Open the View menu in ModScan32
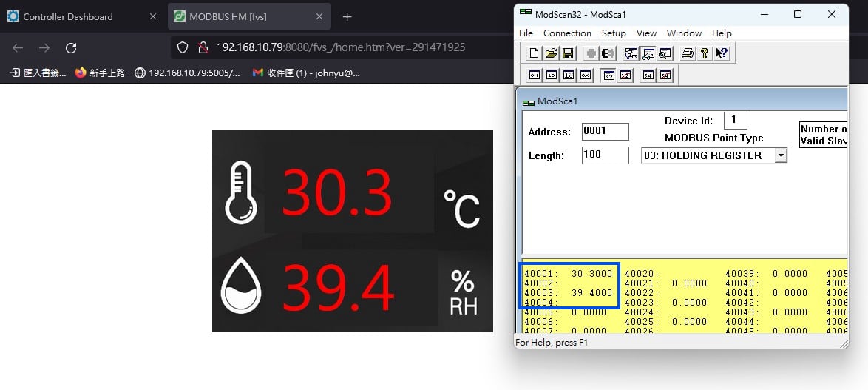868x390 pixels. tap(646, 33)
